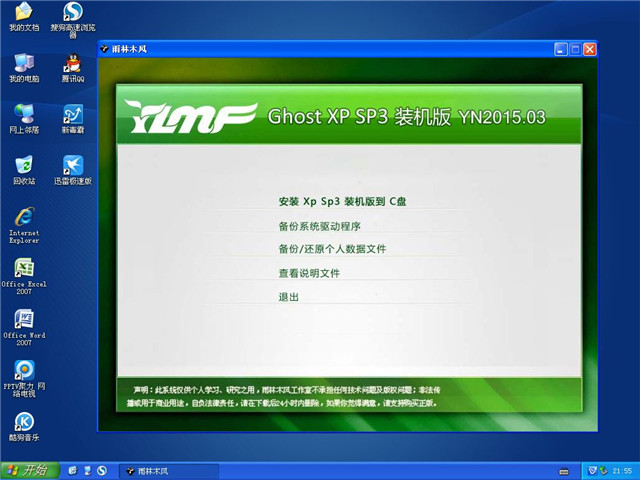Screen dimensions: 640x480
Task: Open 我的文档 desktop icon
Action: 23,13
